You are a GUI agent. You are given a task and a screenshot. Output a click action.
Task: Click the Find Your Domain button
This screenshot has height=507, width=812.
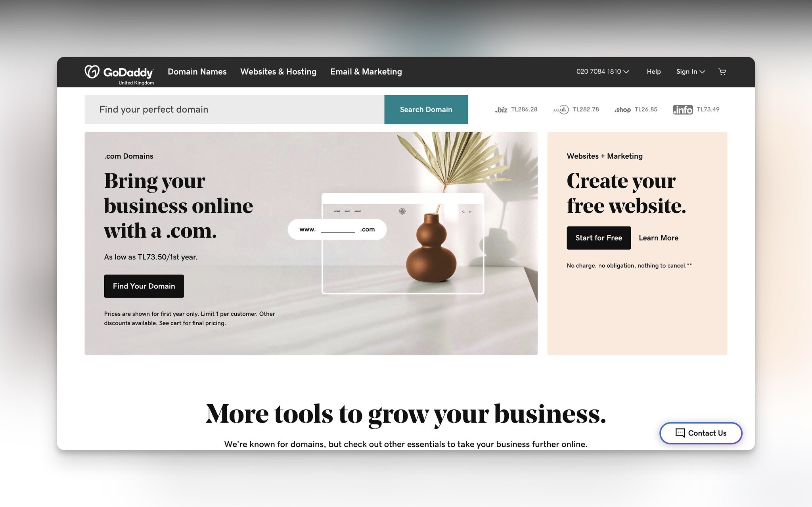(144, 286)
